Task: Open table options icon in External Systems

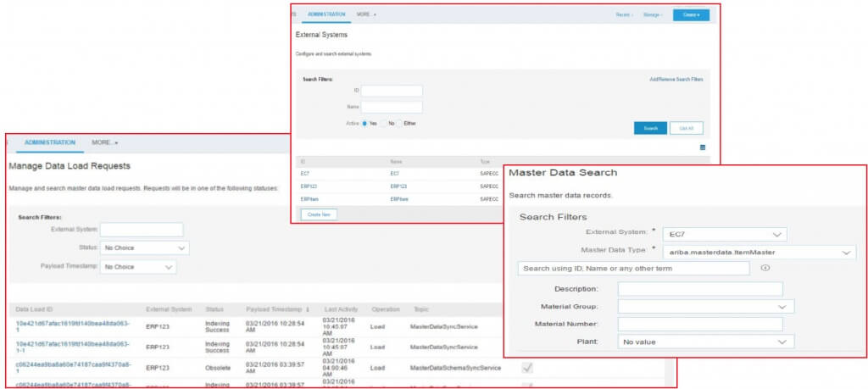Action: [703, 147]
